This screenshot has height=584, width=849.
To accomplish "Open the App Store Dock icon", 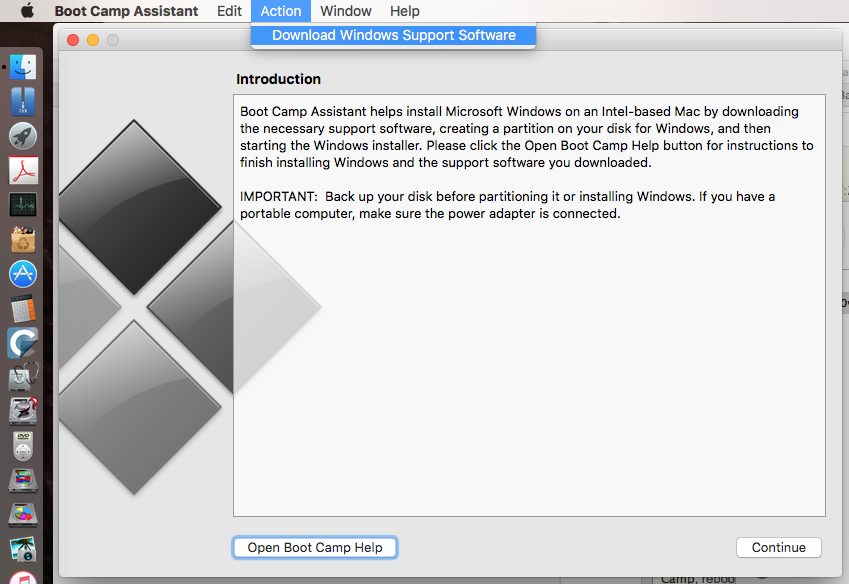I will pos(23,274).
